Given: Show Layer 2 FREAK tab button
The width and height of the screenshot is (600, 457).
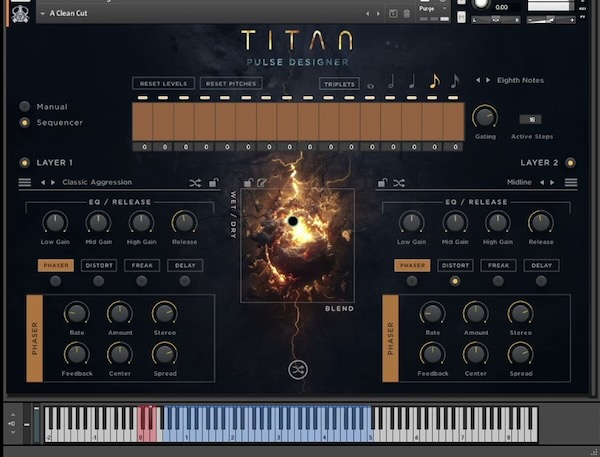Looking at the screenshot, I should coord(498,265).
